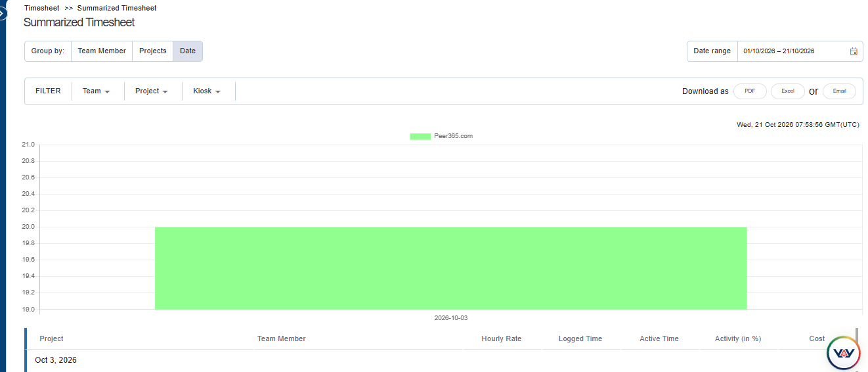Download timesheet as PDF
This screenshot has width=868, height=372.
point(750,91)
